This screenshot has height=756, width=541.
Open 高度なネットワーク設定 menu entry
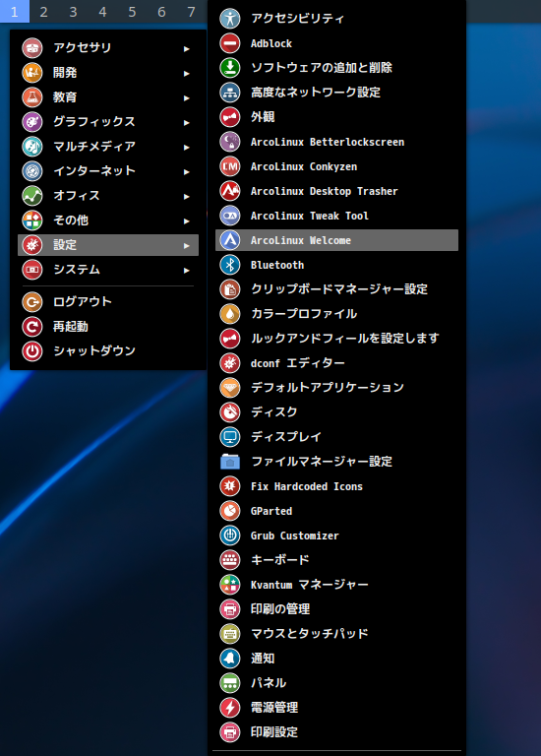click(336, 93)
